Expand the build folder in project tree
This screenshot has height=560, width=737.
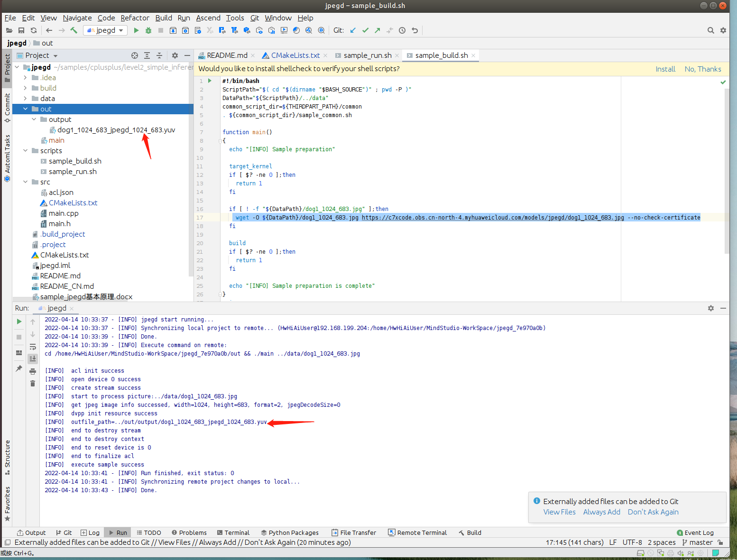[x=25, y=88]
